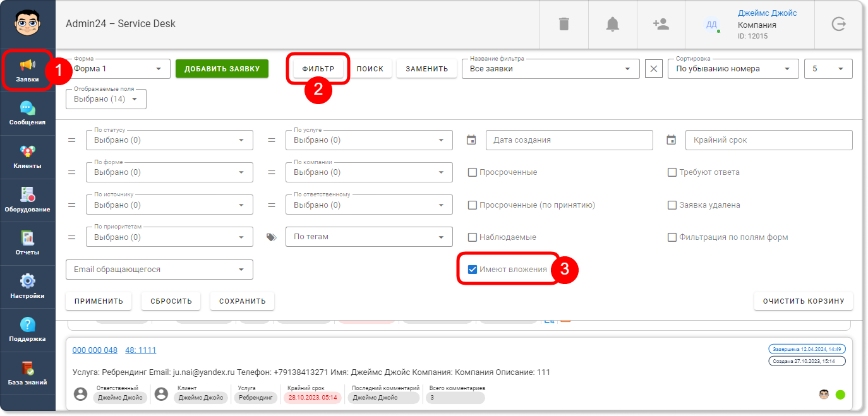
Task: Expand the По статусу dropdown
Action: point(169,140)
